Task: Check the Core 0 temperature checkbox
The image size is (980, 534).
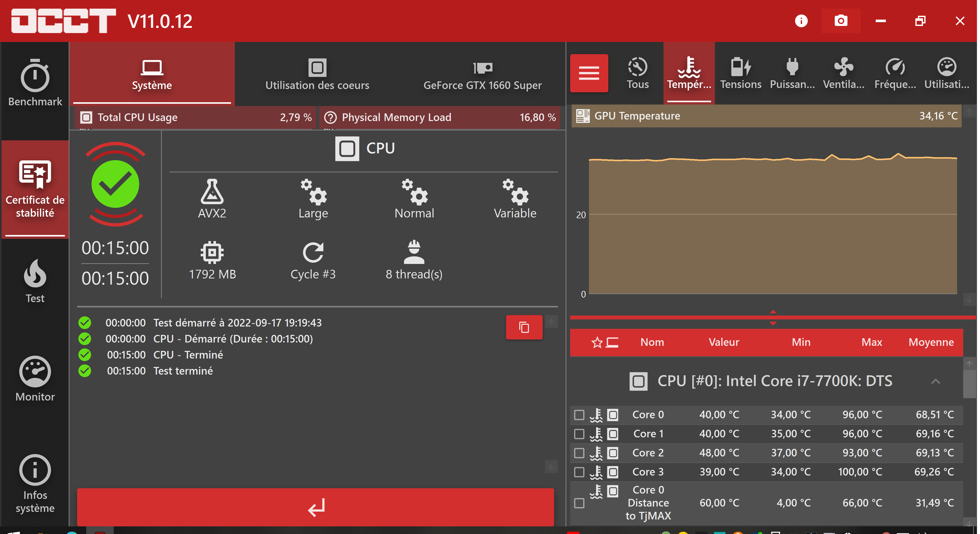Action: tap(579, 414)
